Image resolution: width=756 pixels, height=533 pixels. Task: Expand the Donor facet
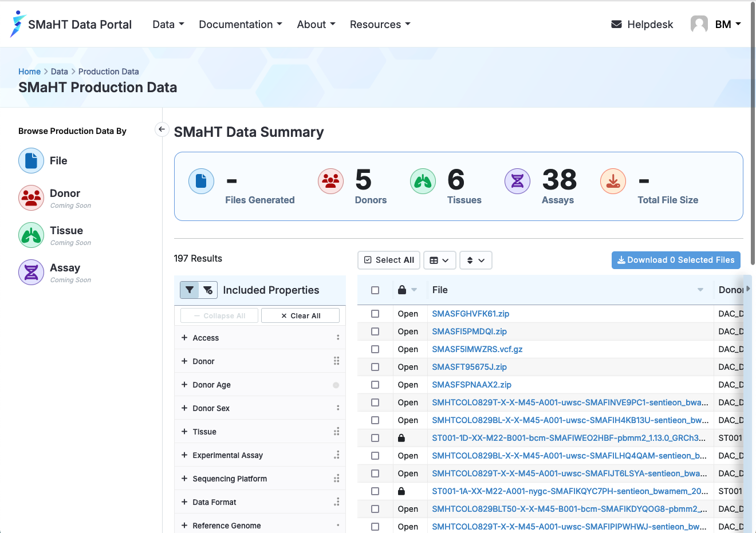click(x=260, y=361)
